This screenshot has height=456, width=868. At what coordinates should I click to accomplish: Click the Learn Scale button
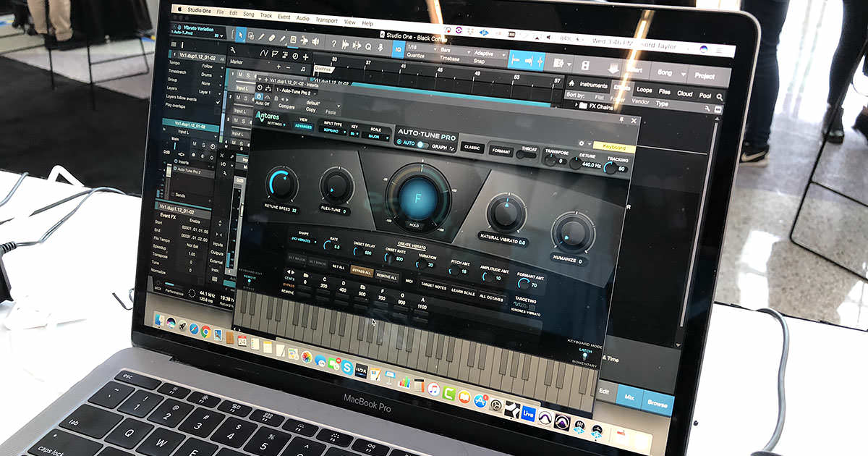click(463, 291)
